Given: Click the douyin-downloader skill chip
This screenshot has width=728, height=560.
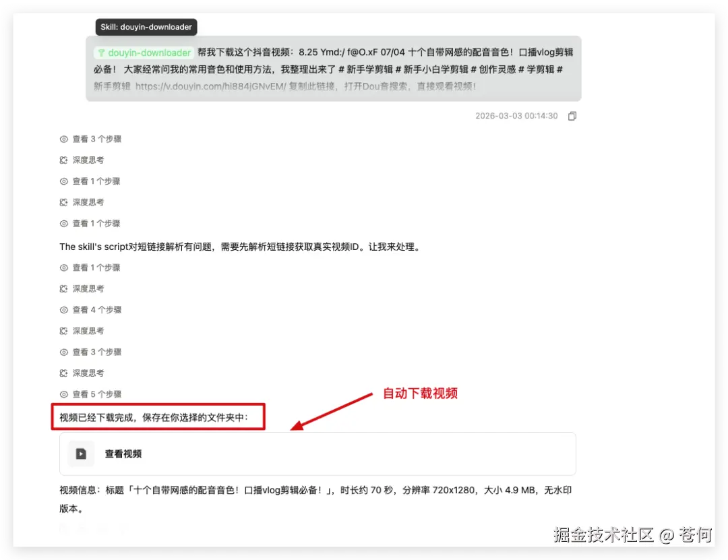Looking at the screenshot, I should (144, 51).
